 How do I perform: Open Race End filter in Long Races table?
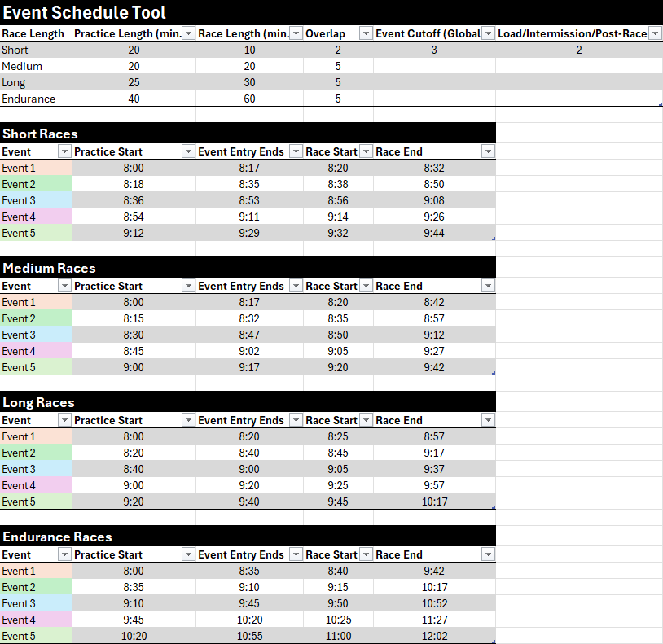pyautogui.click(x=488, y=420)
